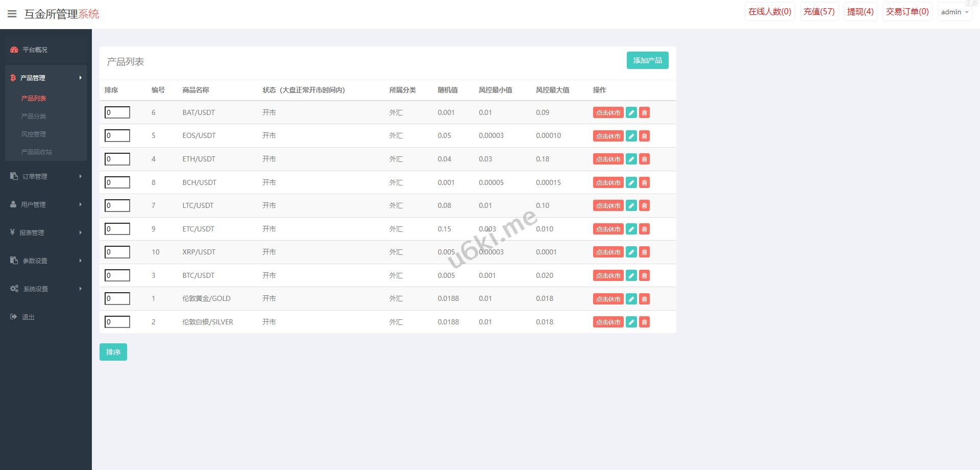Click the sort order input for BAT/USDT
Viewport: 980px width, 470px height.
click(117, 112)
